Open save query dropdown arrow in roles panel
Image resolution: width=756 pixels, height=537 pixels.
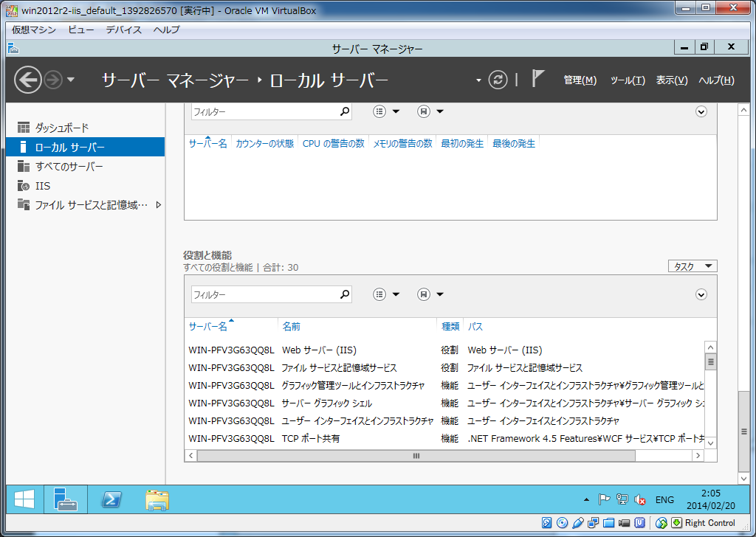tap(440, 294)
